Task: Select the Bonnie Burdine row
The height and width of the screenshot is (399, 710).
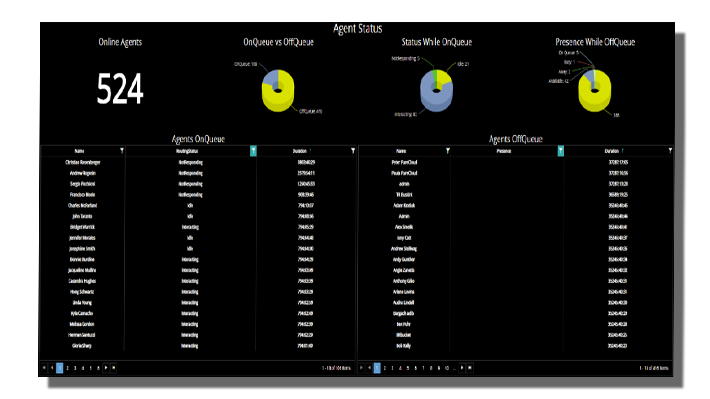Action: pyautogui.click(x=197, y=260)
